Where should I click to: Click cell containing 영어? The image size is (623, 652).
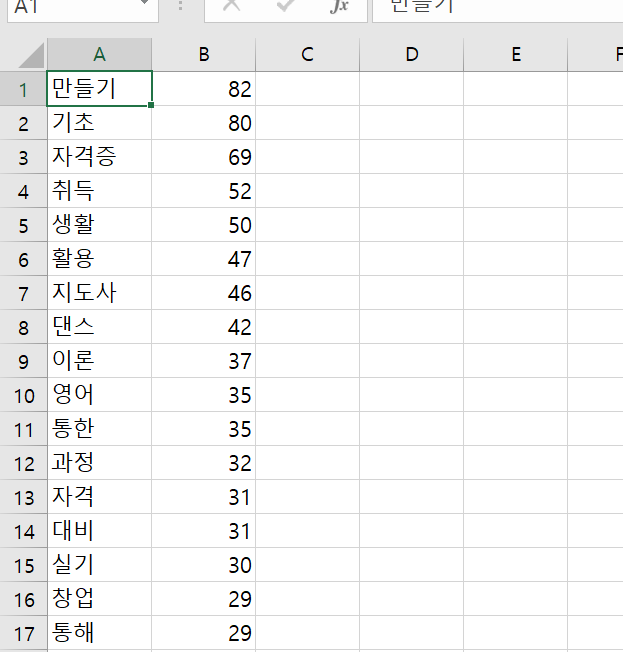coord(99,395)
